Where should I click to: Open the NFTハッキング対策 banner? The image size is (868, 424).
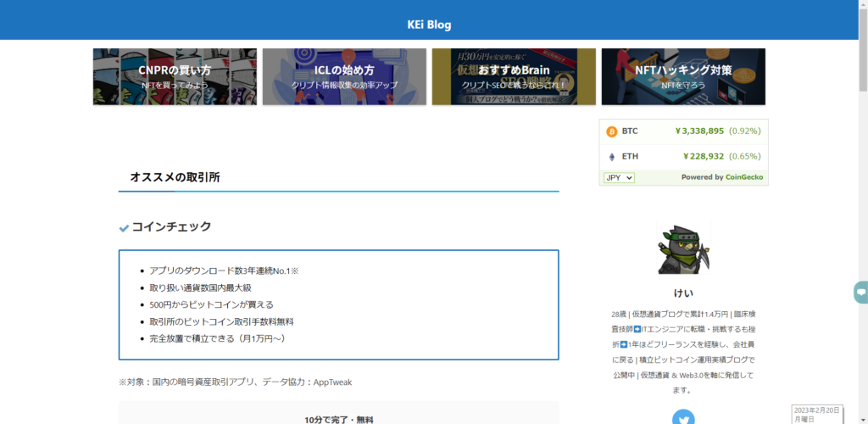(x=683, y=76)
